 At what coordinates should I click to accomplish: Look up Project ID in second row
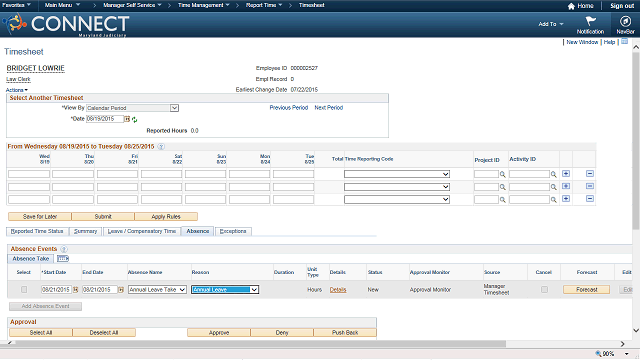[503, 187]
